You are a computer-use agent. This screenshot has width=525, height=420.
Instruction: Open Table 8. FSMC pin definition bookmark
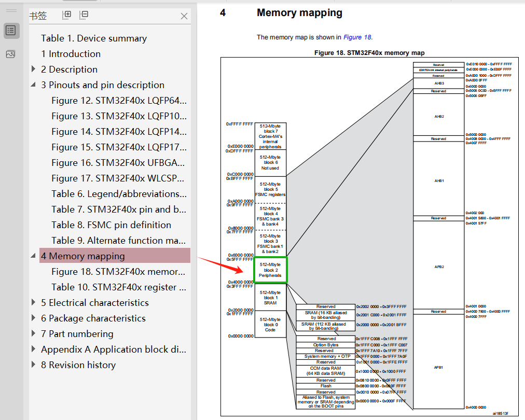(111, 225)
